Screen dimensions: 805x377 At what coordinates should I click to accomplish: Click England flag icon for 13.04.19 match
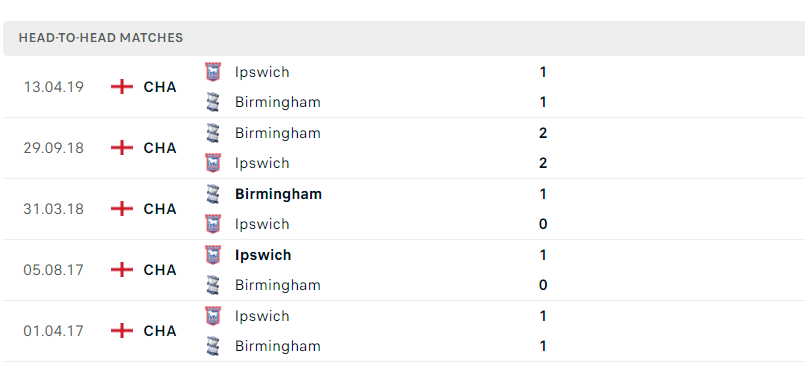point(122,87)
